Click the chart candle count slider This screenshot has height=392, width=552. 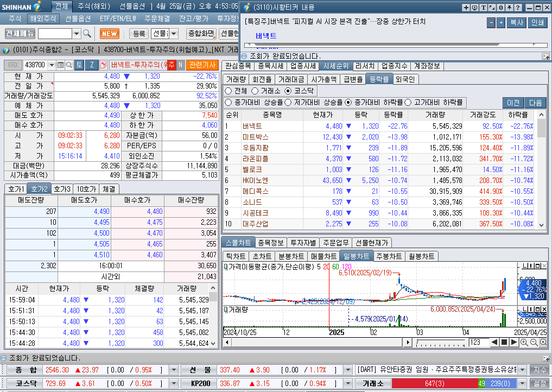pos(441,343)
